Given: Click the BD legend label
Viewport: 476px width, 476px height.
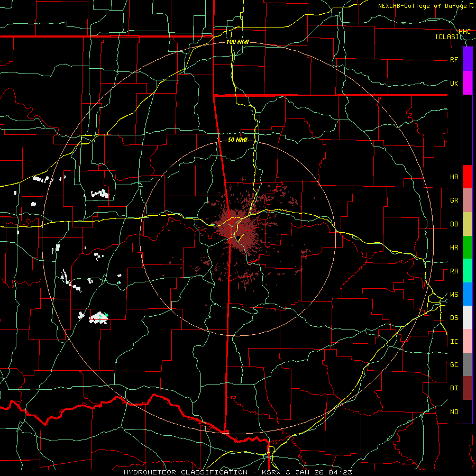Looking at the screenshot, I should click(x=454, y=224).
